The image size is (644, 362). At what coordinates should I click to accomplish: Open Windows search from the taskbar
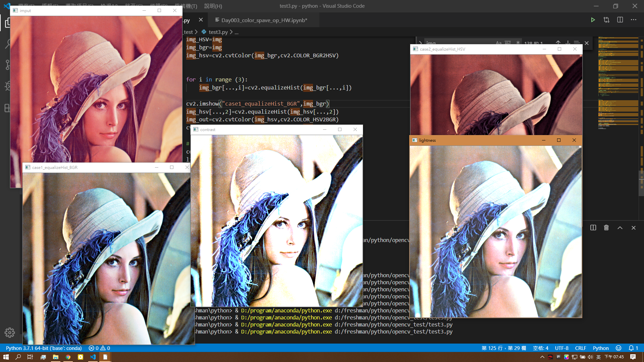click(18, 357)
